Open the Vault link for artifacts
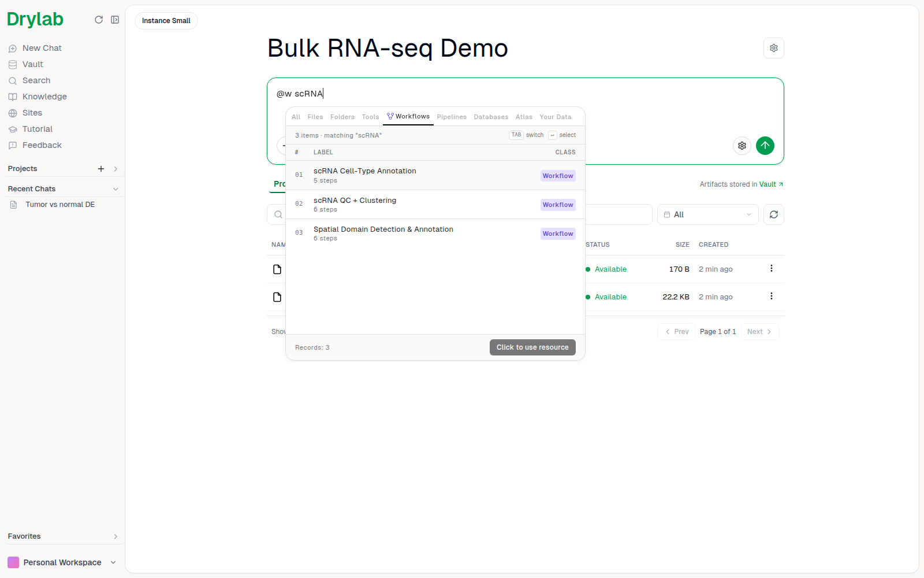 coord(771,184)
